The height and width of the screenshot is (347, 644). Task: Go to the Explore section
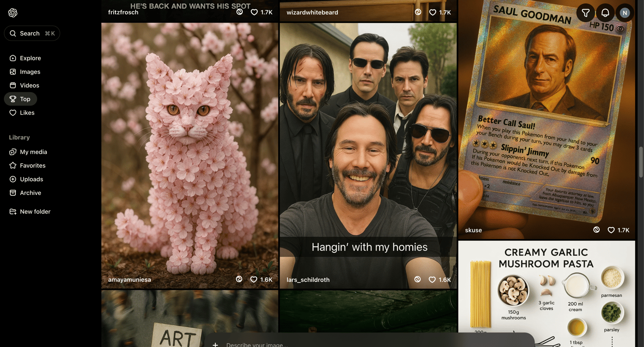coord(25,58)
